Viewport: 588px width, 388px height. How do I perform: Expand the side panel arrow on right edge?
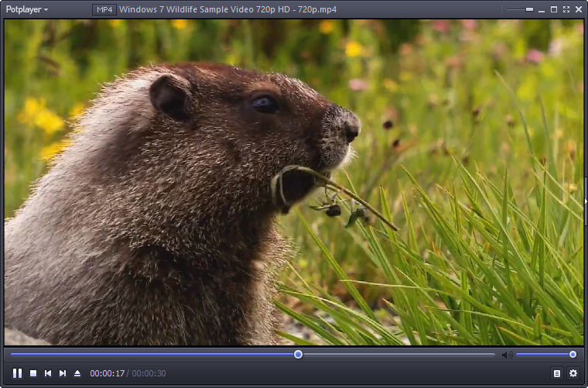585,202
